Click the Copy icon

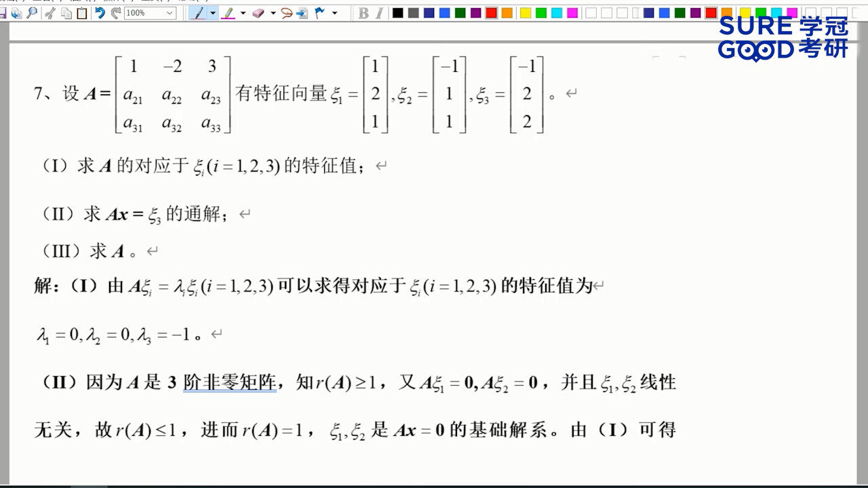point(66,13)
